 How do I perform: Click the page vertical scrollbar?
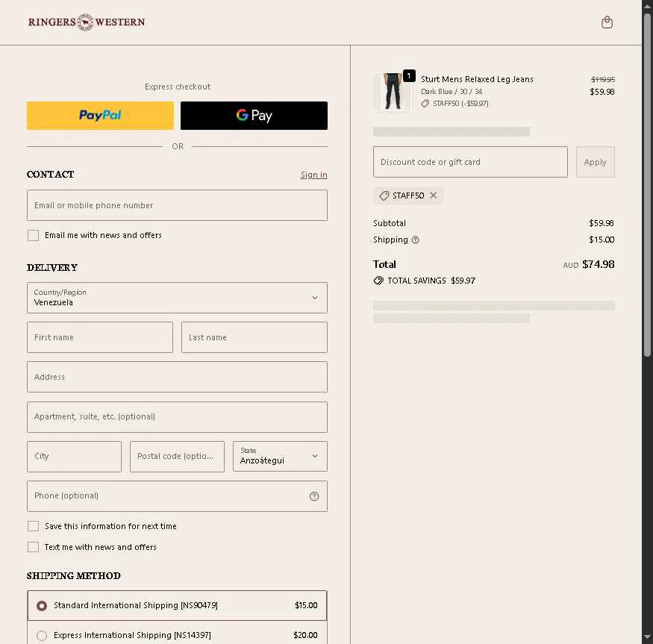click(x=647, y=184)
